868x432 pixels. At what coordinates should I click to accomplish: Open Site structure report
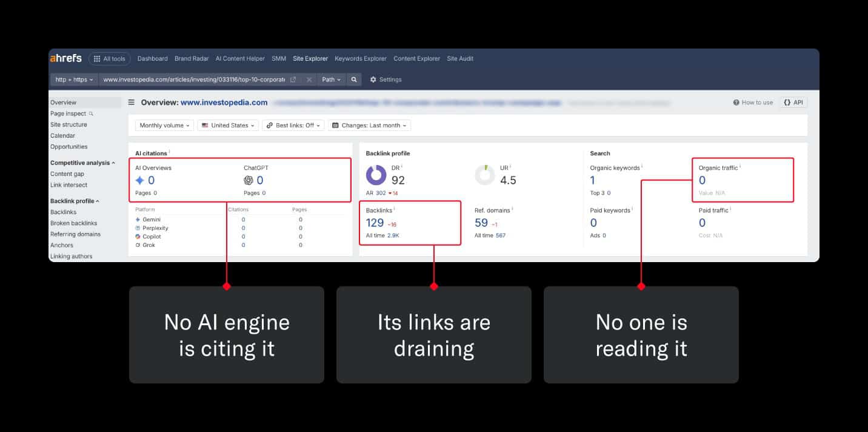(x=68, y=124)
